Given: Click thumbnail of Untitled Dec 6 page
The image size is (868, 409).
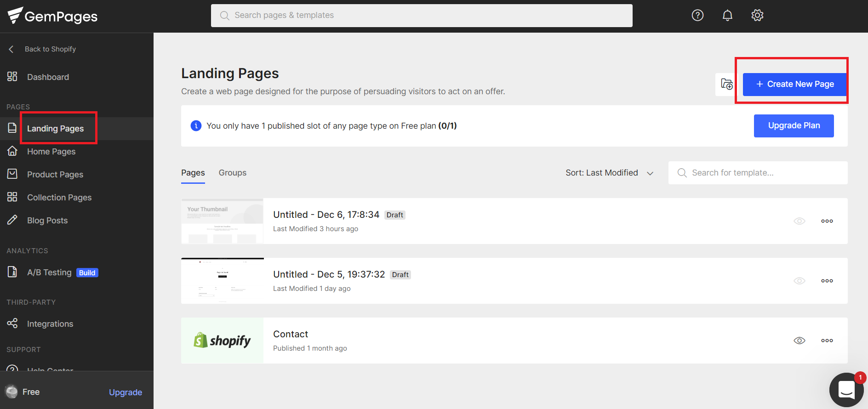Looking at the screenshot, I should pos(222,221).
